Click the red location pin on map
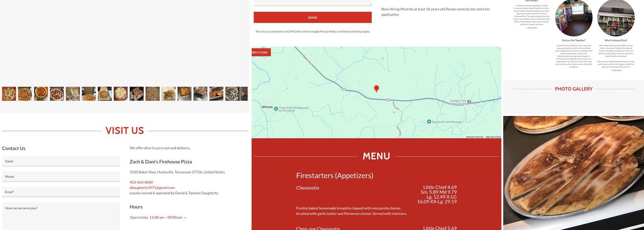 [x=376, y=88]
